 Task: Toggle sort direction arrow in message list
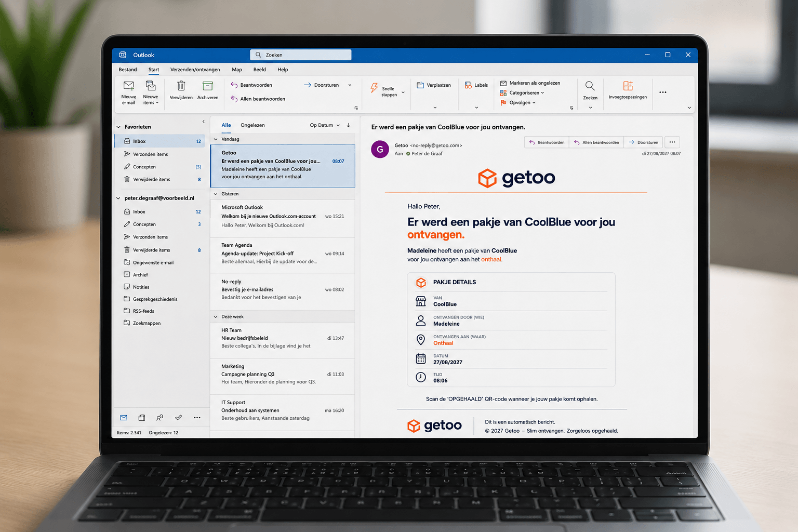pyautogui.click(x=349, y=125)
